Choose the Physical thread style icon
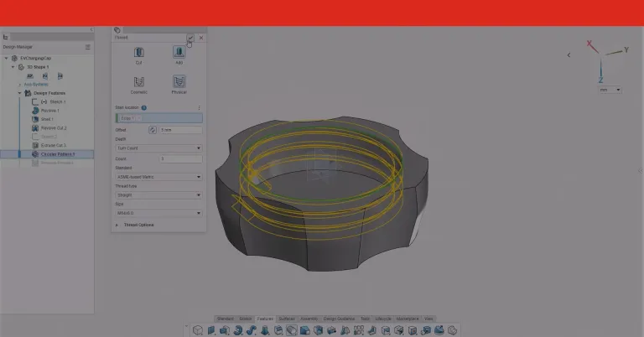The image size is (644, 337). 179,81
